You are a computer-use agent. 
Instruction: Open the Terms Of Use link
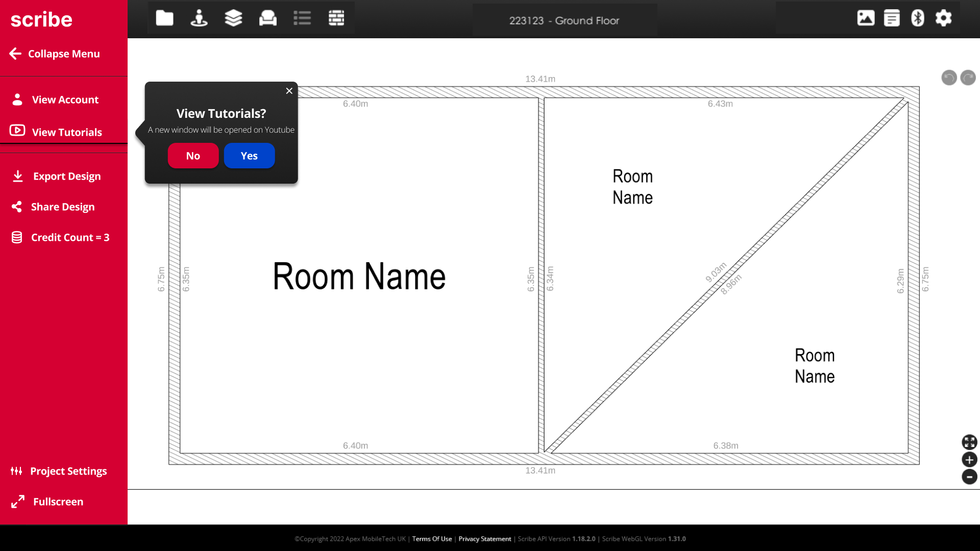point(432,539)
